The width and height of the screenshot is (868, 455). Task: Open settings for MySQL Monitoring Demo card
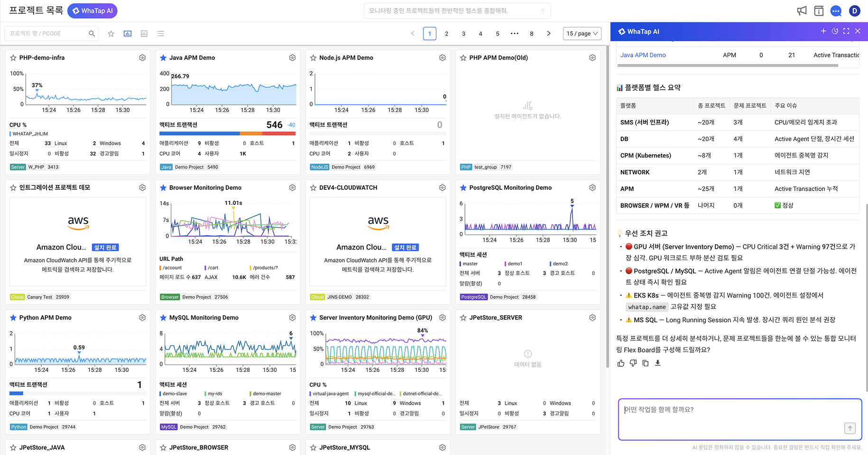292,318
